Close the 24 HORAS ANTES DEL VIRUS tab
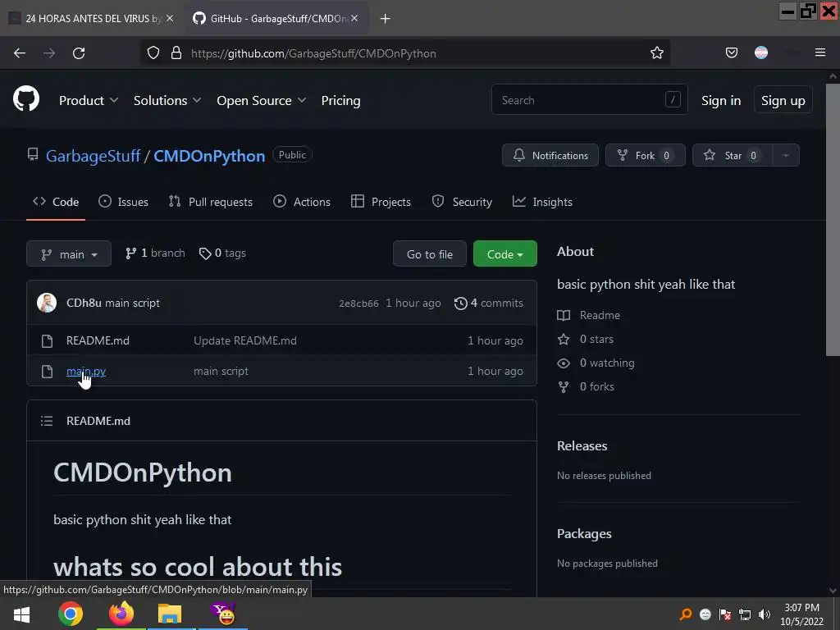 point(170,18)
